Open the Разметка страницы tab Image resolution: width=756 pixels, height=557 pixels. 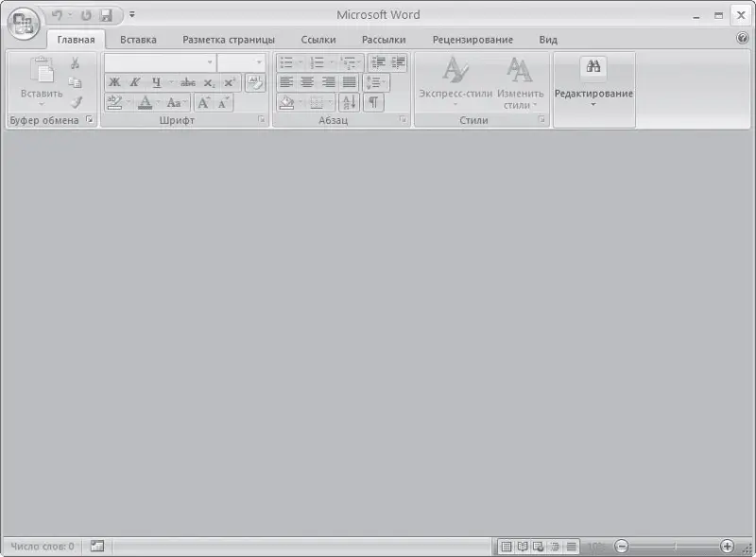point(229,40)
